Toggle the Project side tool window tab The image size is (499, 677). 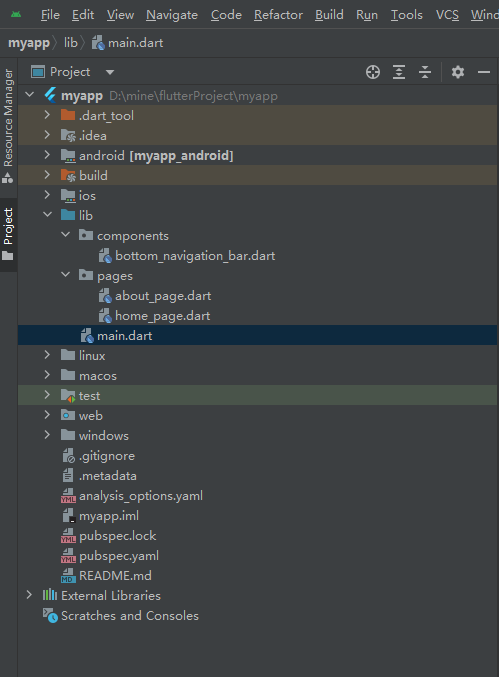tap(8, 234)
